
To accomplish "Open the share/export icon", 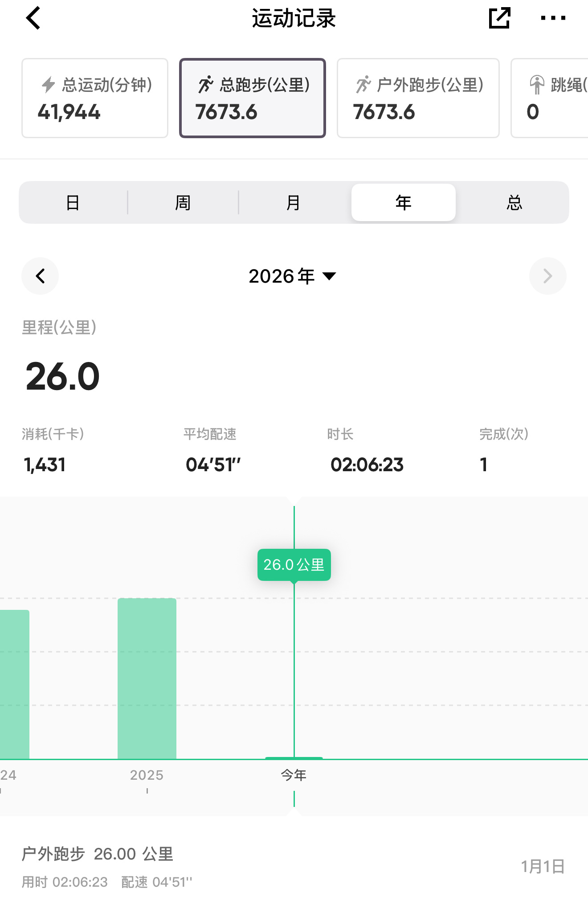I will pos(499,18).
